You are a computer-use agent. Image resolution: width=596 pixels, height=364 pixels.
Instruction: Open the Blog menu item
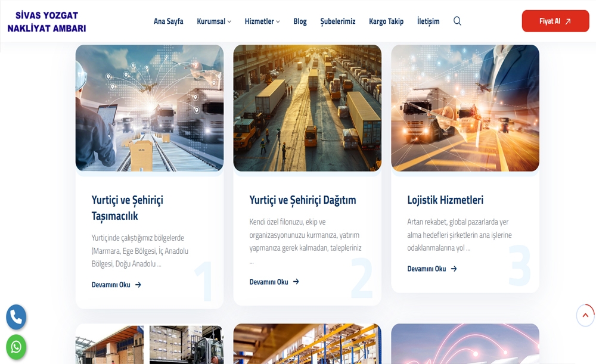300,21
